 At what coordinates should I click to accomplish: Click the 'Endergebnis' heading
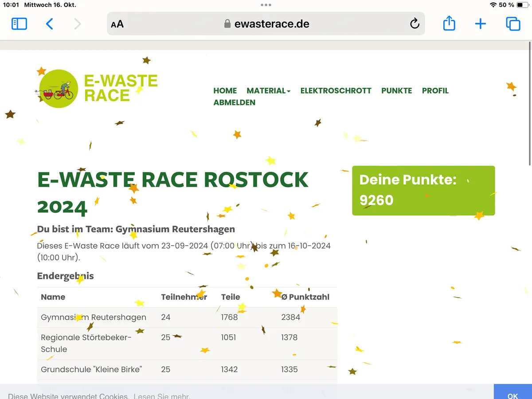coord(66,276)
